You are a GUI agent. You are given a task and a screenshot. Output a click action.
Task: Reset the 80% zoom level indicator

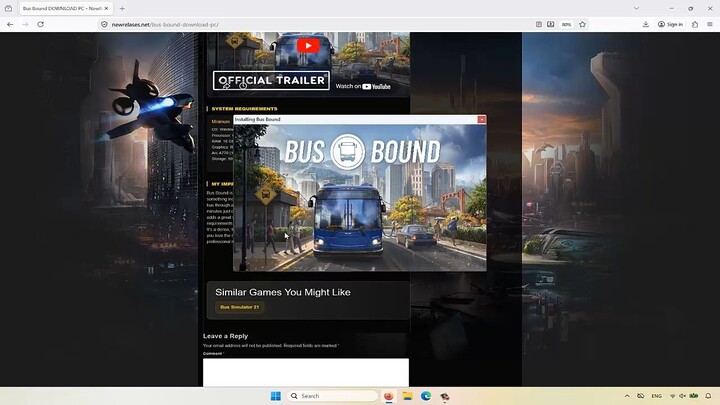tap(567, 24)
